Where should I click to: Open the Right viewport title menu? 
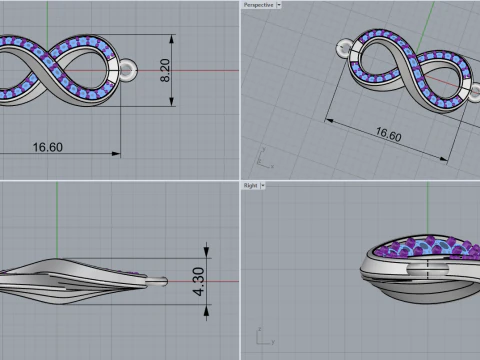tap(250, 186)
